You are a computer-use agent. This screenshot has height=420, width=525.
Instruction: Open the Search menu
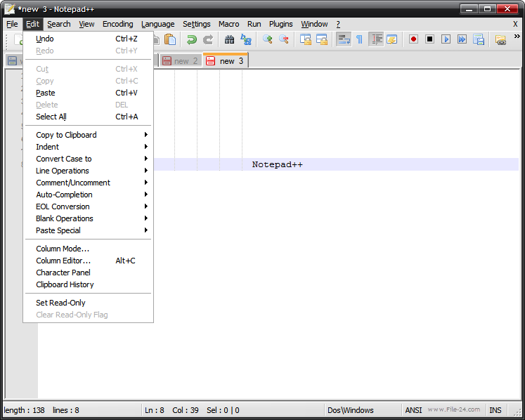59,24
